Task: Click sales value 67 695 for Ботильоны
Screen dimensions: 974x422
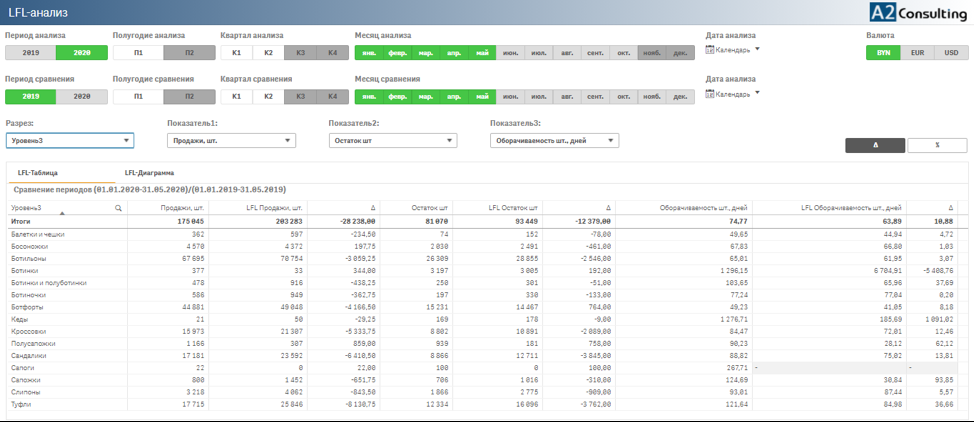Action: coord(195,258)
